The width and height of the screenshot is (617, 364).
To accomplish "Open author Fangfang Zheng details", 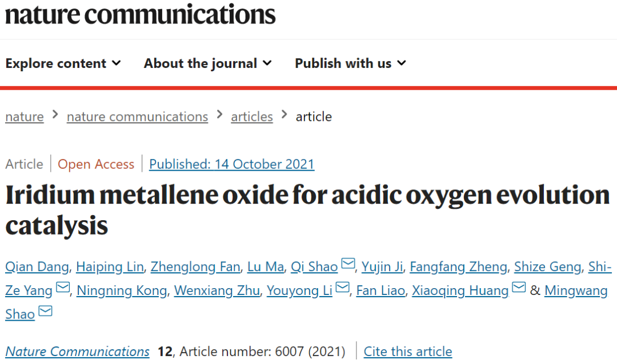I will point(458,267).
